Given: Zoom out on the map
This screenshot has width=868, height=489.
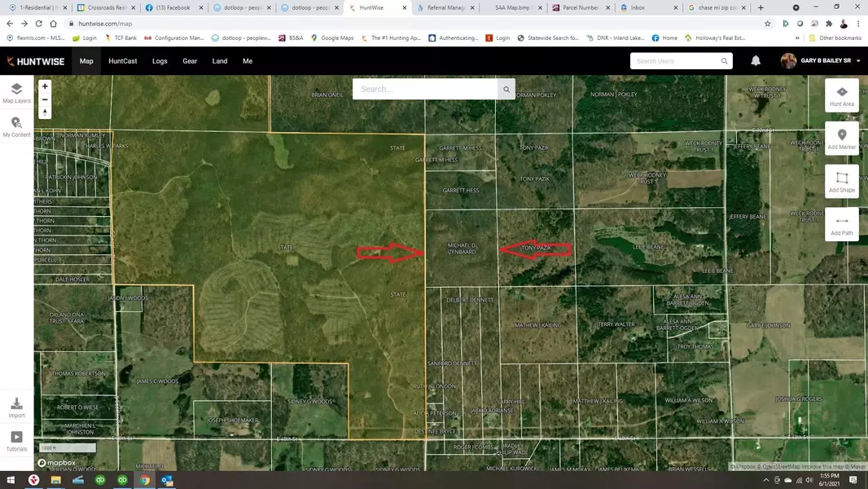Looking at the screenshot, I should click(x=45, y=99).
